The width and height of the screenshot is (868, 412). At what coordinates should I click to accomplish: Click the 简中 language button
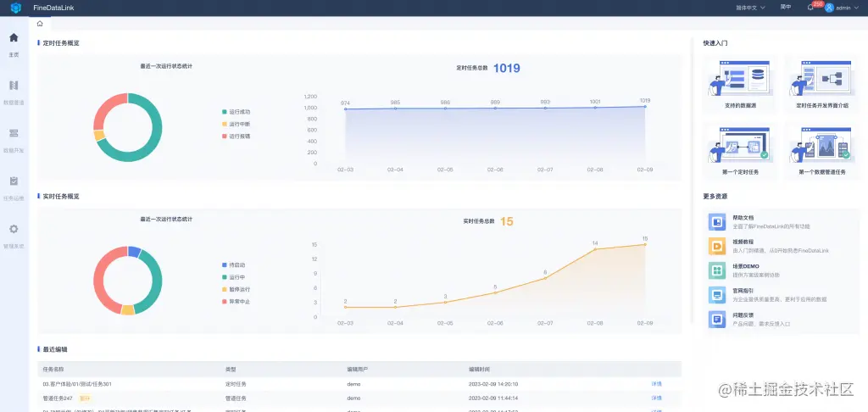786,8
